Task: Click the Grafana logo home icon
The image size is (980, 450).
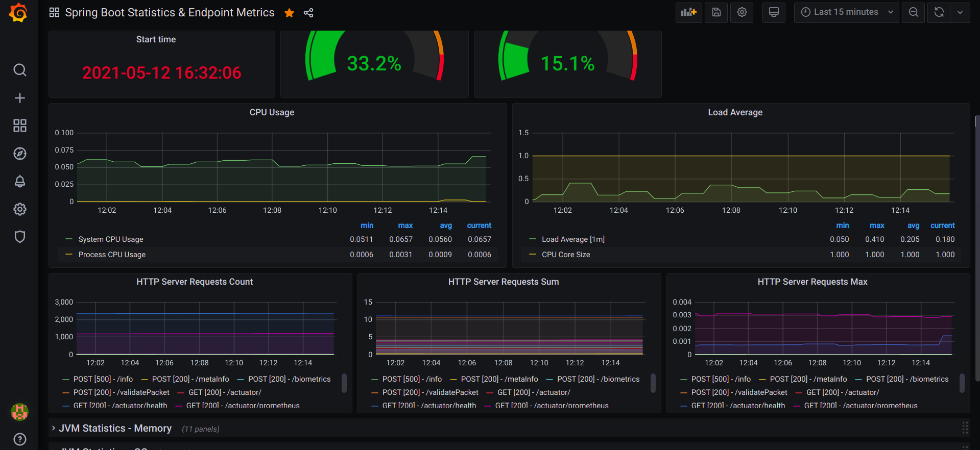Action: (x=19, y=13)
